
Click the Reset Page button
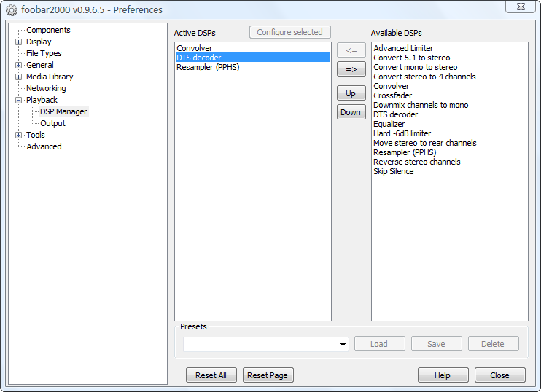click(268, 375)
